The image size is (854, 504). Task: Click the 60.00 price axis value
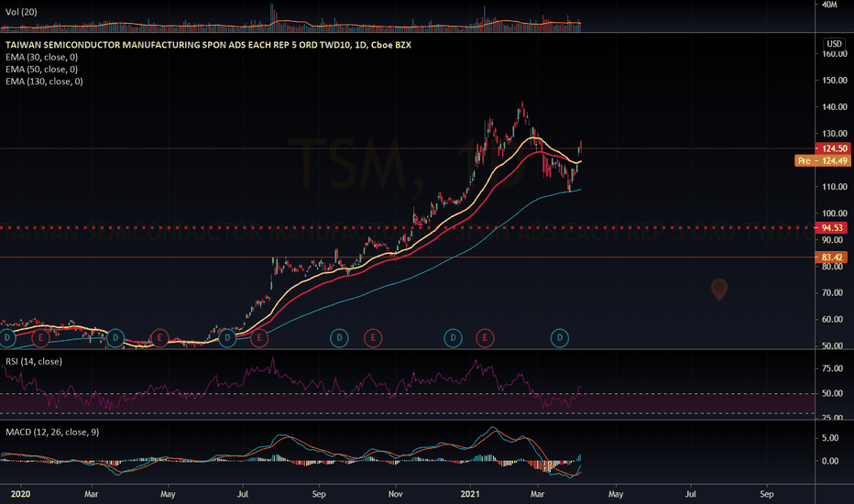click(x=832, y=319)
